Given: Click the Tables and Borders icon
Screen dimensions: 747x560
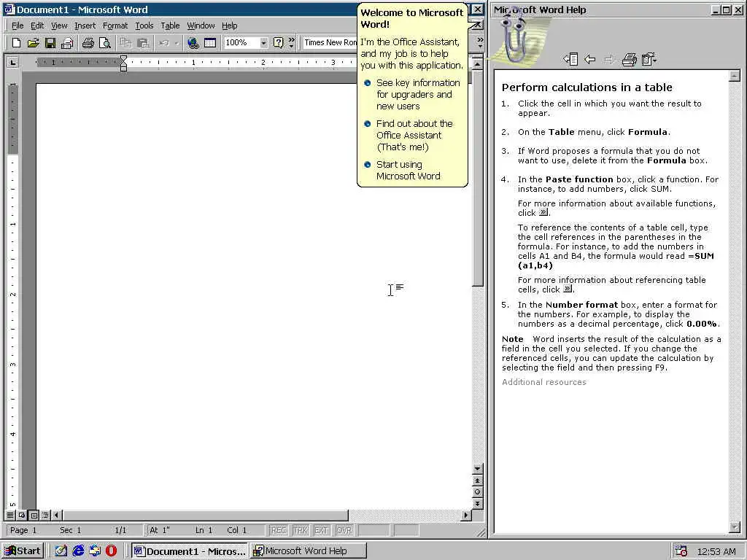Looking at the screenshot, I should click(x=210, y=43).
